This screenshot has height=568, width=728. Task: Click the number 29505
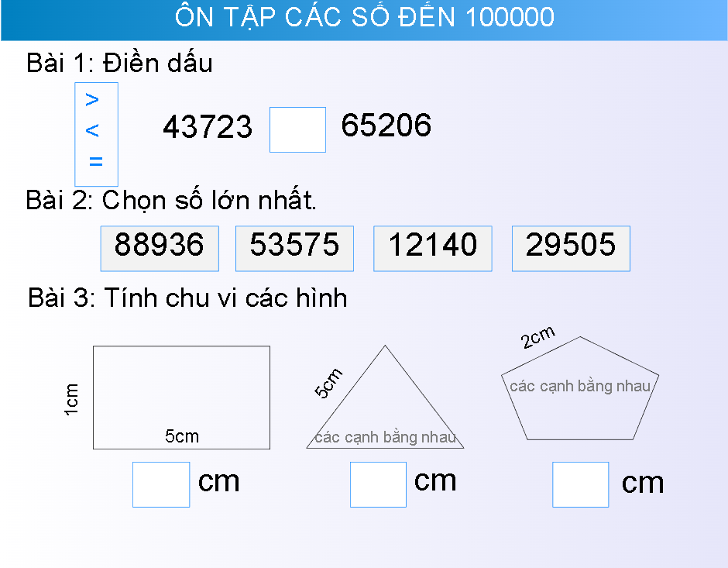point(571,247)
